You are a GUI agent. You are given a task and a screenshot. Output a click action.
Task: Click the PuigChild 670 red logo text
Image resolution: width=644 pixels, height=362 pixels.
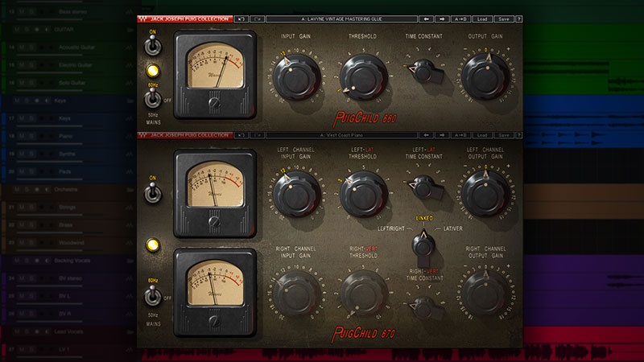click(364, 334)
